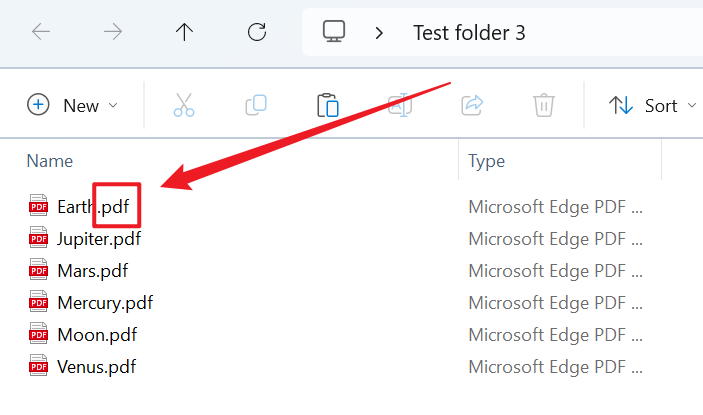Image resolution: width=703 pixels, height=415 pixels.
Task: Open the Sort options dropdown
Action: click(x=650, y=105)
